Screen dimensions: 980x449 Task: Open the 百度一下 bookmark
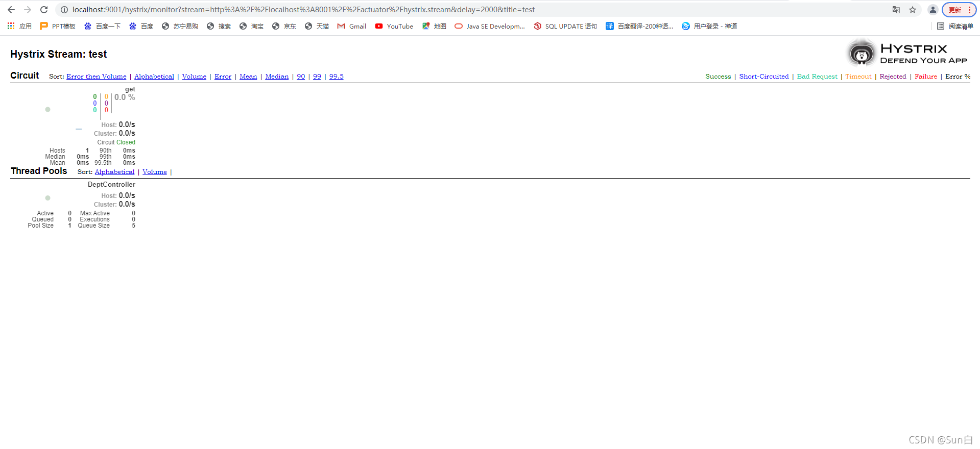point(102,26)
